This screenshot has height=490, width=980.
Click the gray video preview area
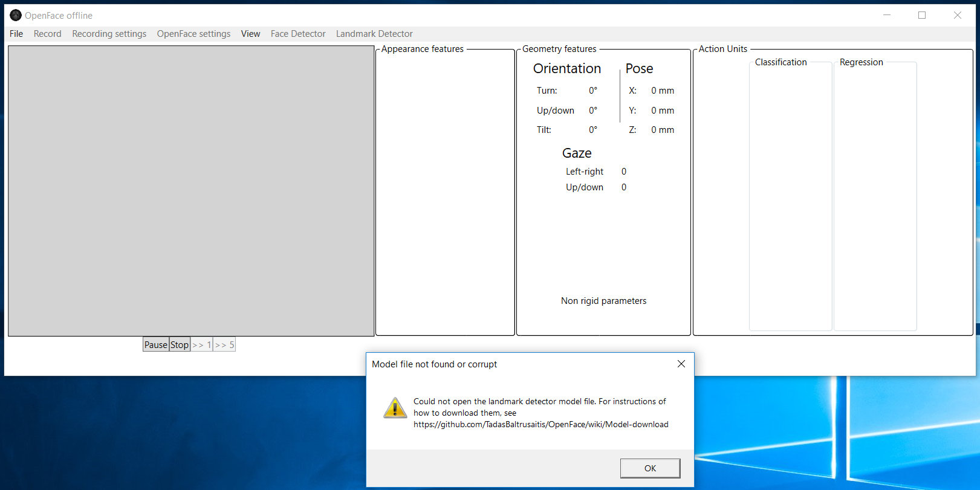(191, 191)
